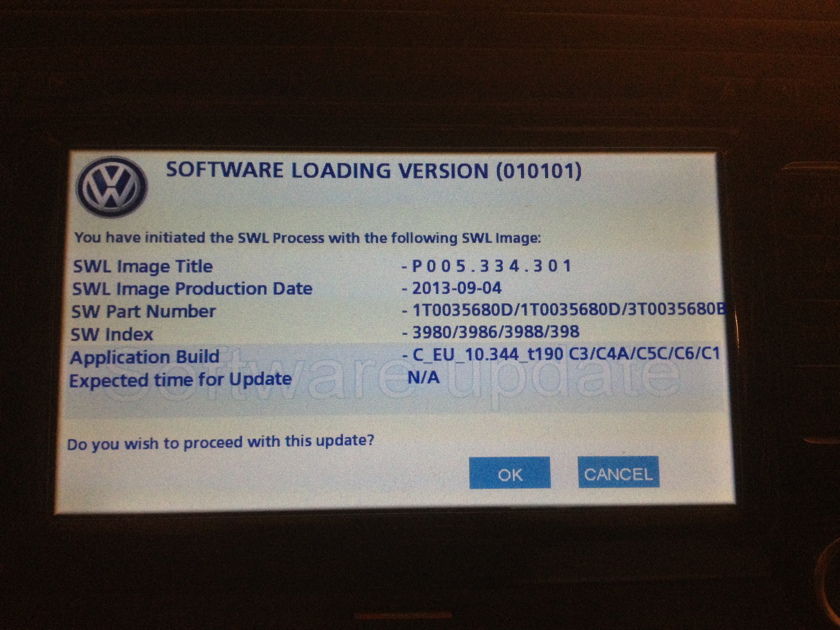Select the value P005.334.301
Image resolution: width=840 pixels, height=630 pixels.
tap(492, 266)
